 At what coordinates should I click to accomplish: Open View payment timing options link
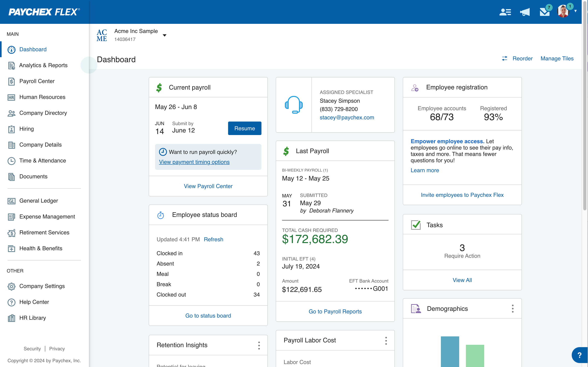(194, 162)
